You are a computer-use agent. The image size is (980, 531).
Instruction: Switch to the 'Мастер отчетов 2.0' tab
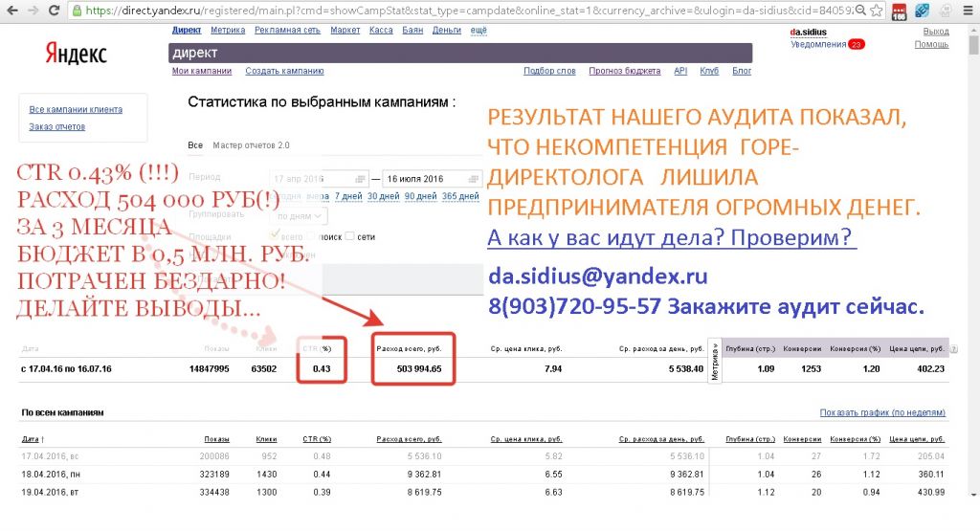click(250, 145)
